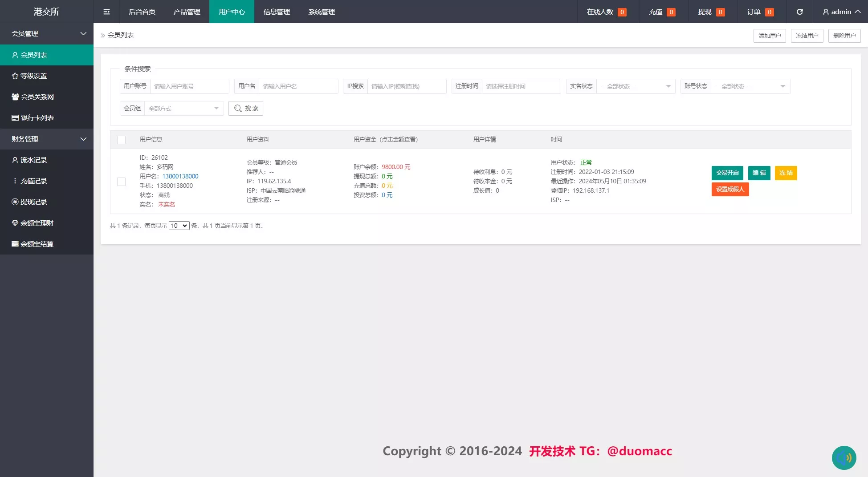Viewport: 868px width, 477px height.
Task: Switch to the 产品管理 tab
Action: click(x=187, y=12)
